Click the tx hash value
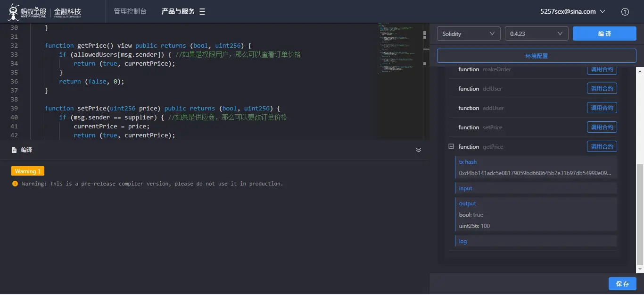This screenshot has width=644, height=295. pos(535,173)
